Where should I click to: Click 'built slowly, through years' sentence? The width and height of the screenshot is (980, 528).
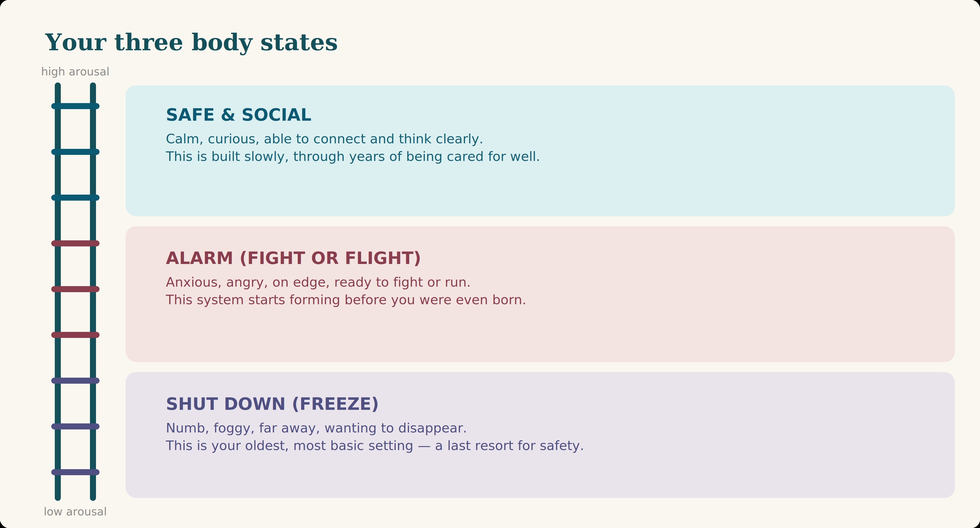click(353, 157)
